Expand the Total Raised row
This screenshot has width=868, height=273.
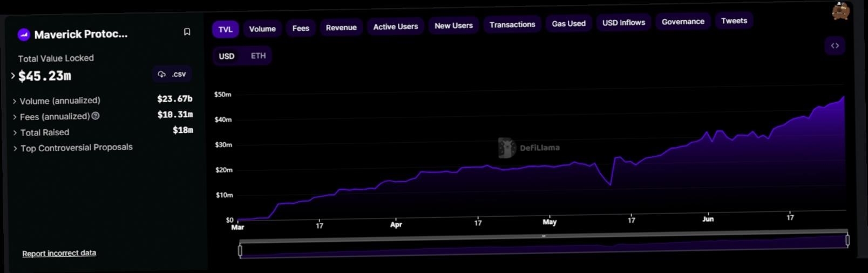point(15,132)
